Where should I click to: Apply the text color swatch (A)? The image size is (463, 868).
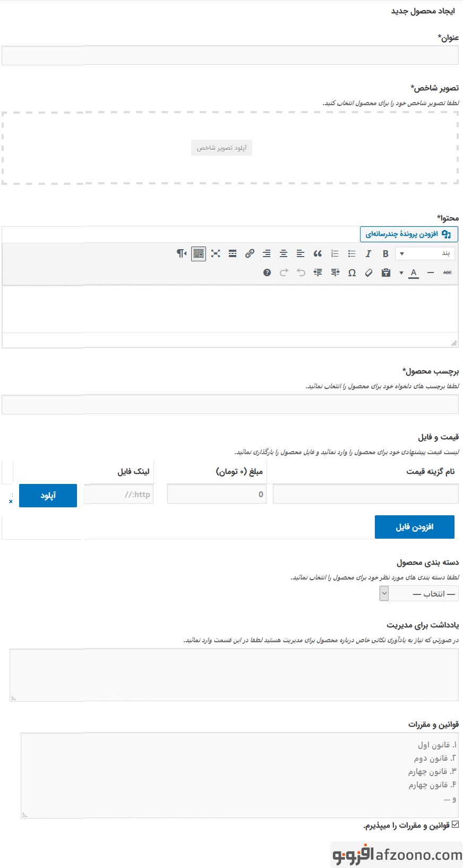414,273
